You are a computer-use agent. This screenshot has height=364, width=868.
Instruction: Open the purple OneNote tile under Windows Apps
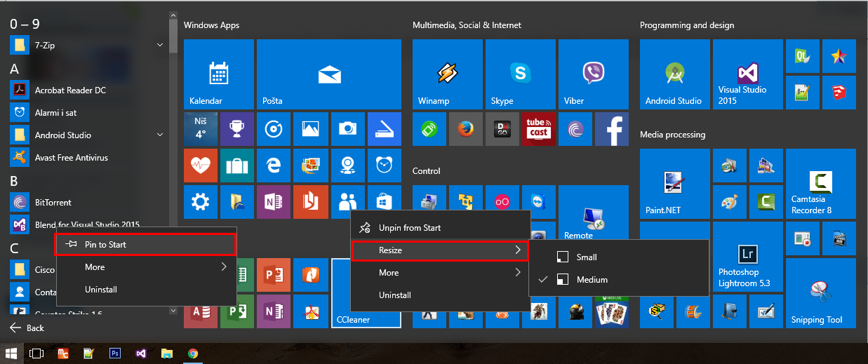[274, 202]
